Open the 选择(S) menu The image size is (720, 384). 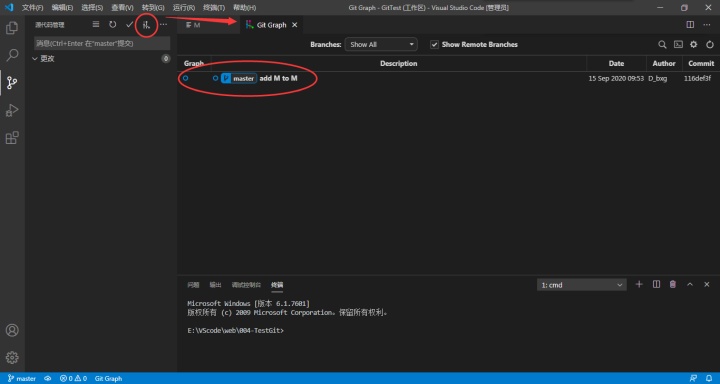point(92,8)
